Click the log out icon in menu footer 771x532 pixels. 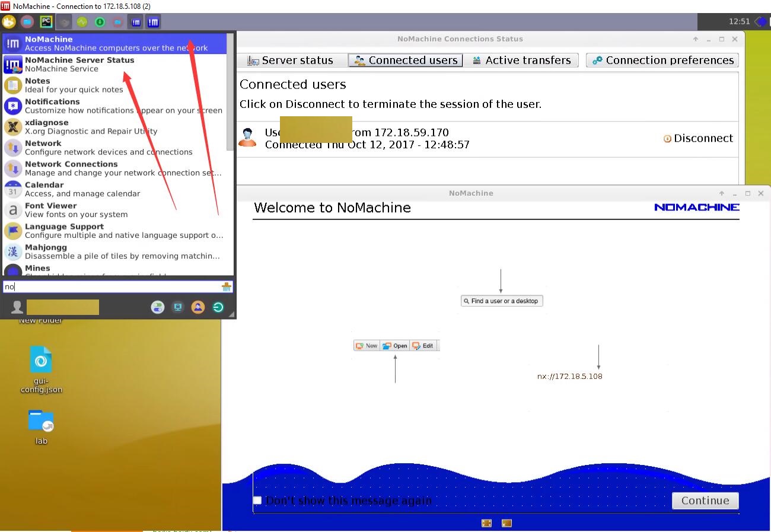click(x=218, y=307)
